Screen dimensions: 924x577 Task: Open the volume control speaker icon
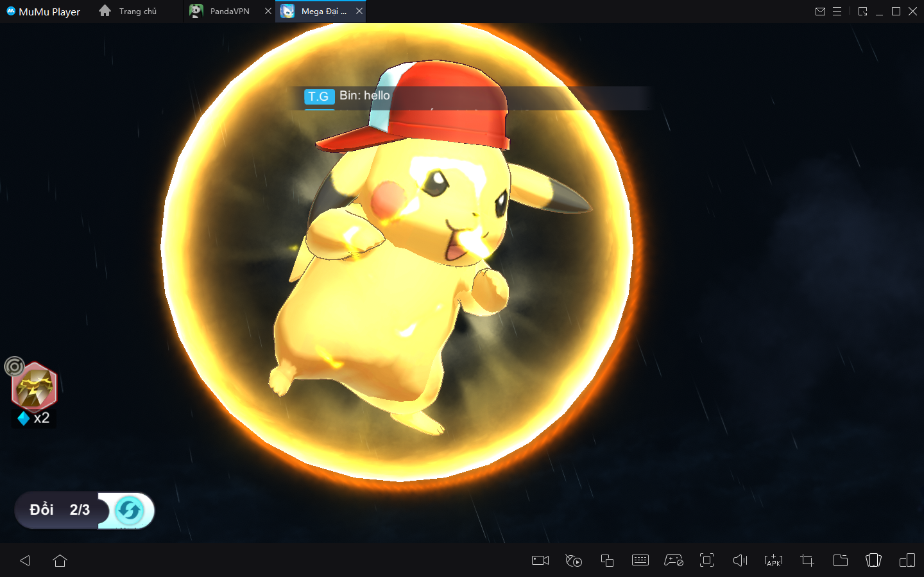point(740,560)
